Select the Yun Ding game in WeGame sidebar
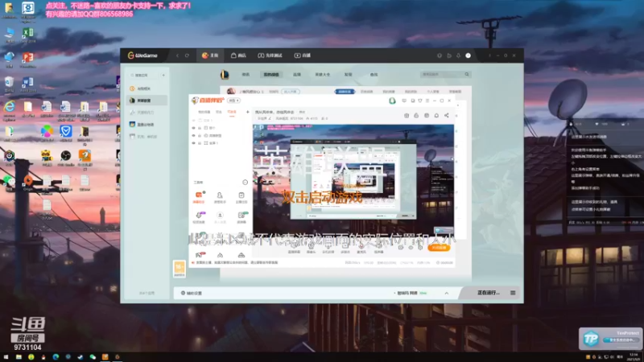 pyautogui.click(x=147, y=124)
